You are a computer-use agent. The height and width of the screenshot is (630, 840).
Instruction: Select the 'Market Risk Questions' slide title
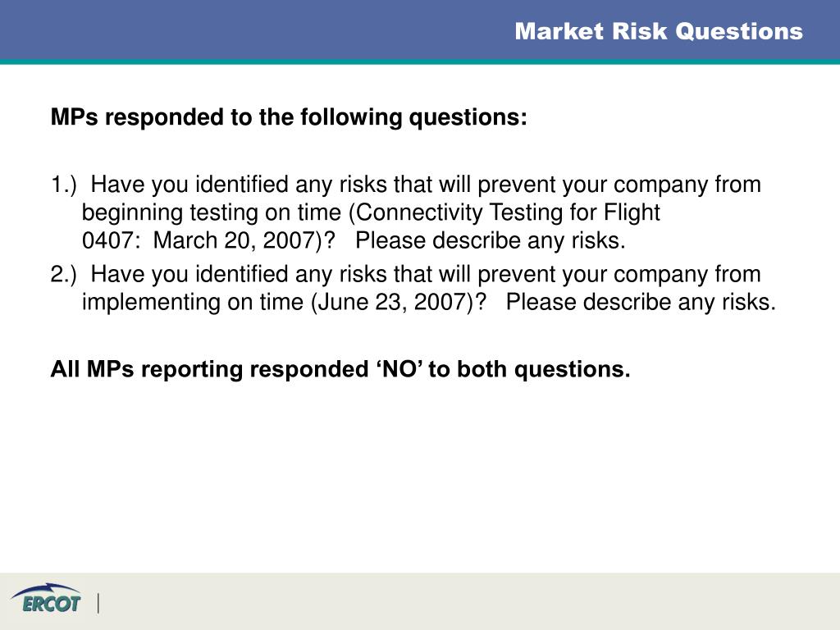point(659,31)
